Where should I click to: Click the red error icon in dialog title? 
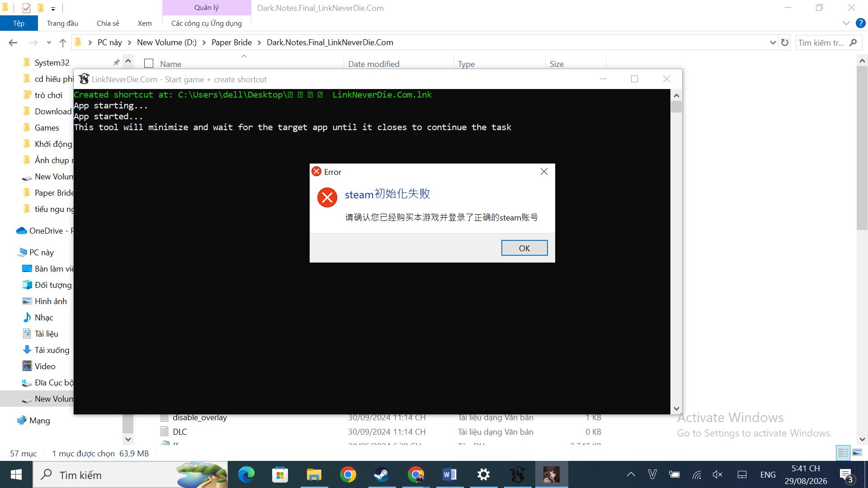[316, 172]
